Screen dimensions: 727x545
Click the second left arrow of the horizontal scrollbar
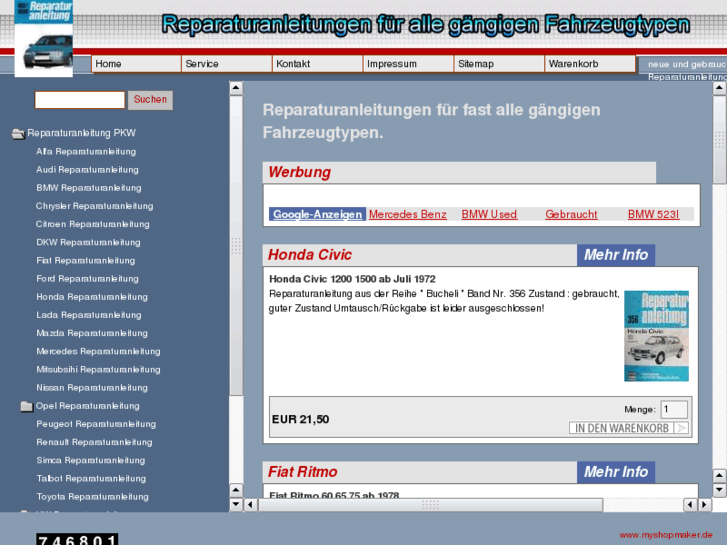pyautogui.click(x=690, y=504)
